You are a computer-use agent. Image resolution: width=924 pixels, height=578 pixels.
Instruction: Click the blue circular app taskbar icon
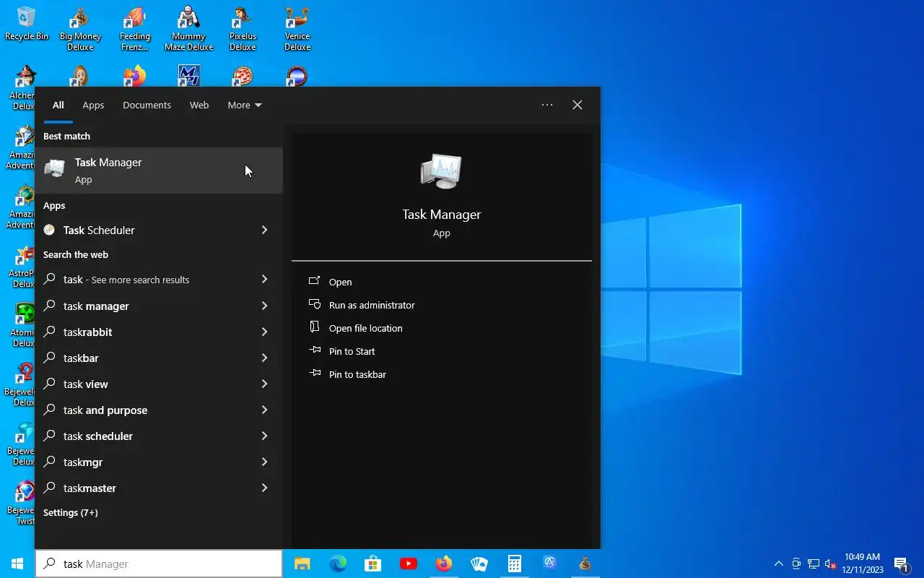(x=550, y=564)
